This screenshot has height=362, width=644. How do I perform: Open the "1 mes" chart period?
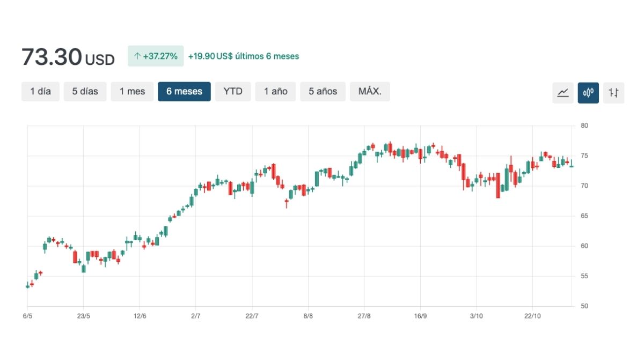[132, 91]
